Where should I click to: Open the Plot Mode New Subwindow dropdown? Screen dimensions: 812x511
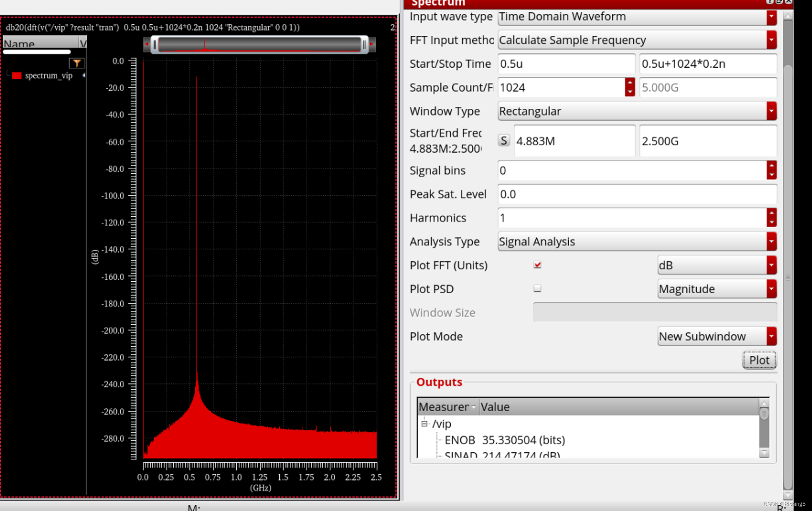point(717,336)
